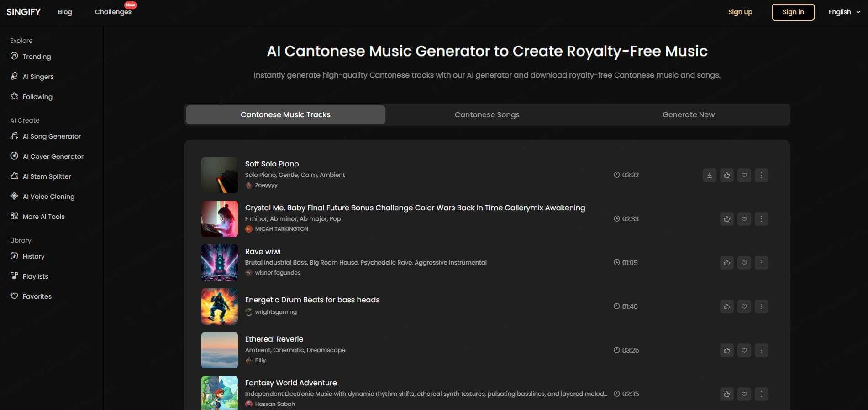Like Energetic Drum Beats for bass heads
The height and width of the screenshot is (410, 868).
[726, 306]
